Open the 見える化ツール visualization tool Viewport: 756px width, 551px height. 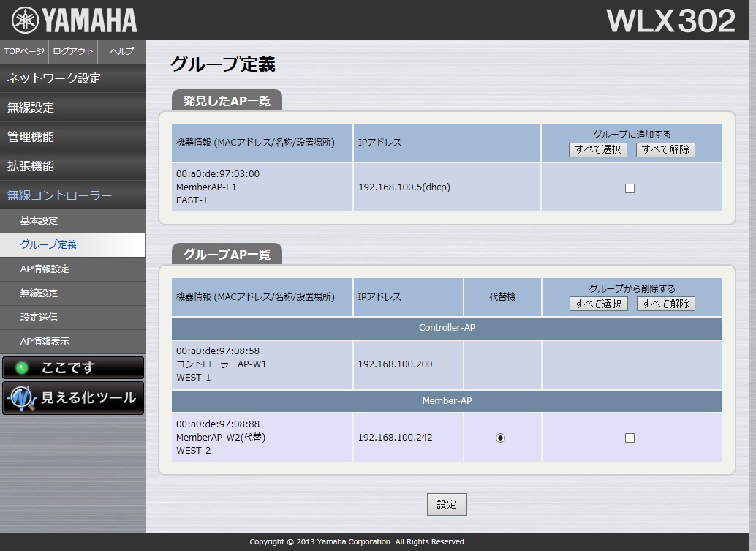tap(73, 398)
